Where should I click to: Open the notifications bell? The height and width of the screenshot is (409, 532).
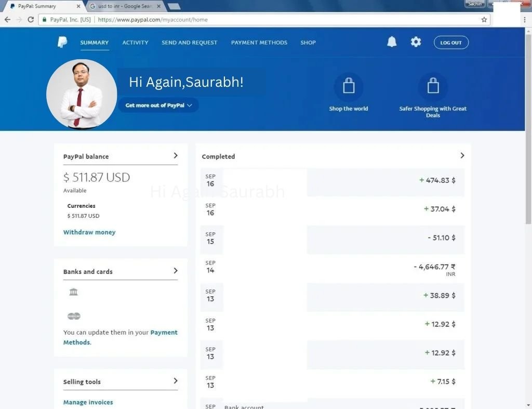coord(392,42)
